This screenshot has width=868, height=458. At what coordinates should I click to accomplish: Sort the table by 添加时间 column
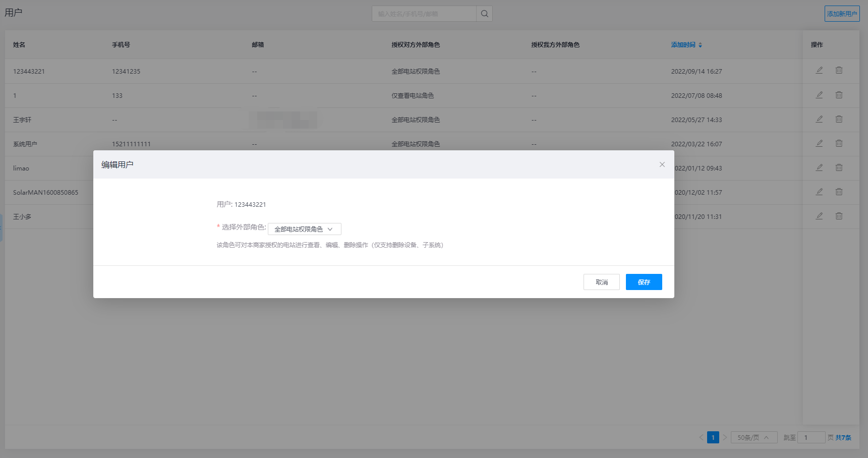[x=686, y=45]
